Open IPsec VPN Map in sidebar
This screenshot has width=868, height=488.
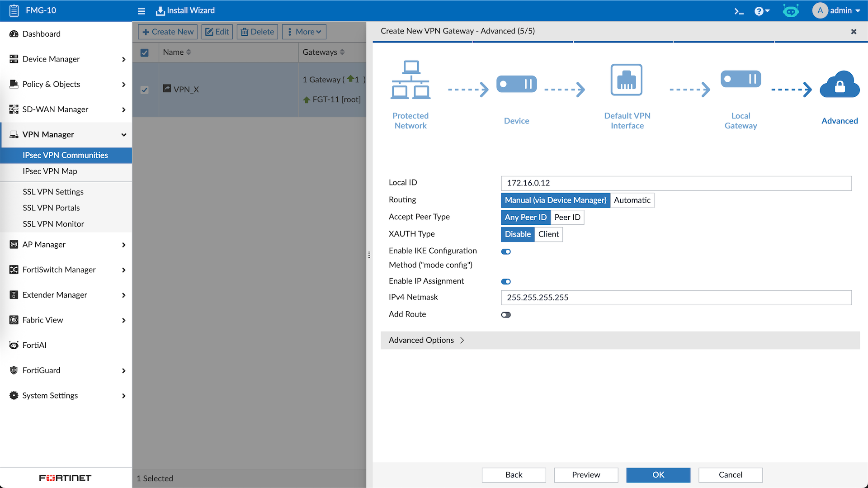(50, 171)
